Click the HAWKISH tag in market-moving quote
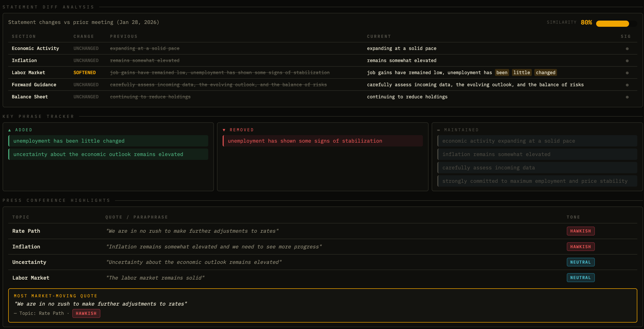This screenshot has height=329, width=644. point(86,313)
